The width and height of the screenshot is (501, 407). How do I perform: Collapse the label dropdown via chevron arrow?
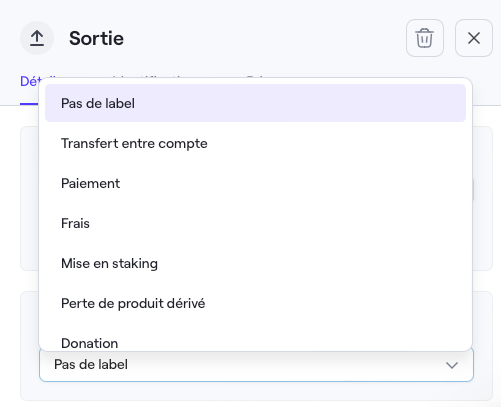tap(452, 365)
